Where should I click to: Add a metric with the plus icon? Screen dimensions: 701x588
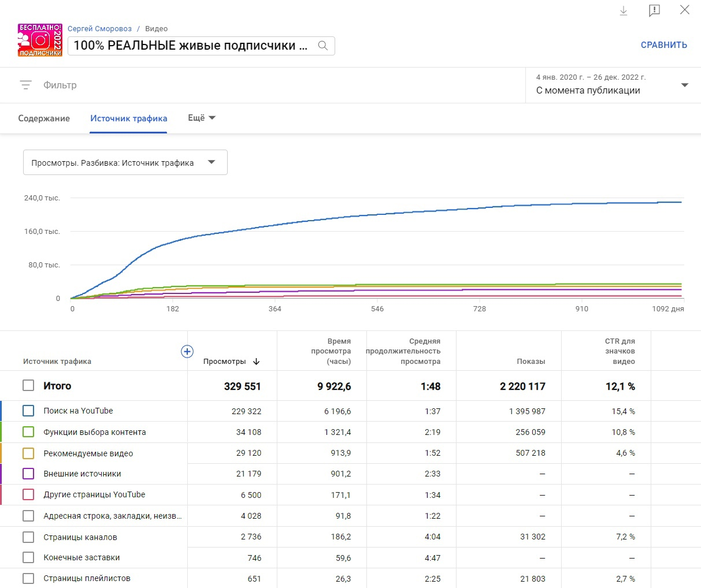[187, 351]
